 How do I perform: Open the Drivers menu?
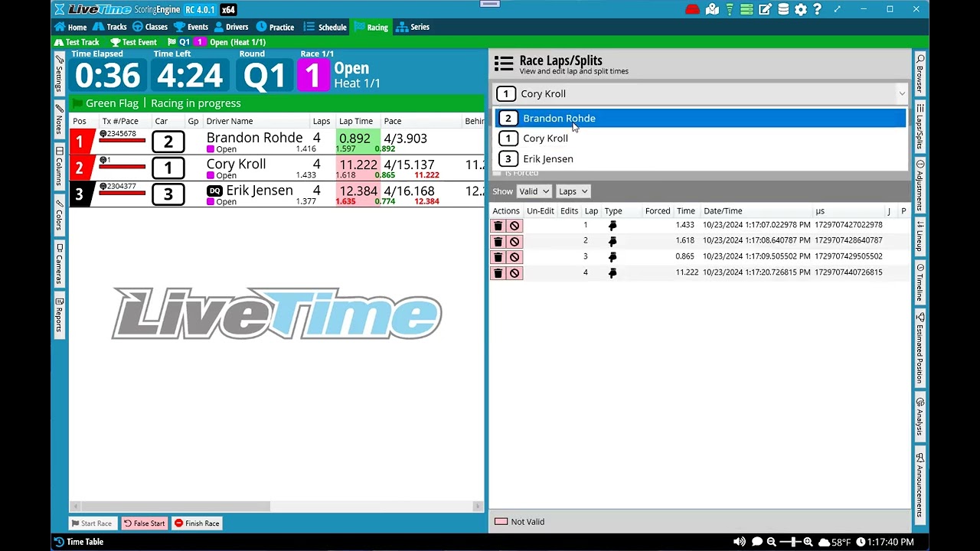(230, 27)
